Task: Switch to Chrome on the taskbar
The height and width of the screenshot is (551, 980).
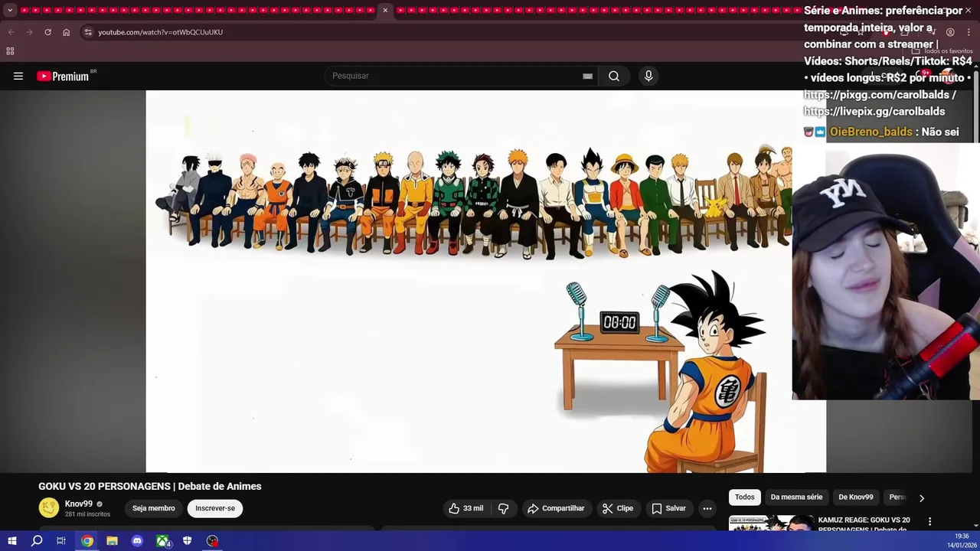Action: click(87, 541)
